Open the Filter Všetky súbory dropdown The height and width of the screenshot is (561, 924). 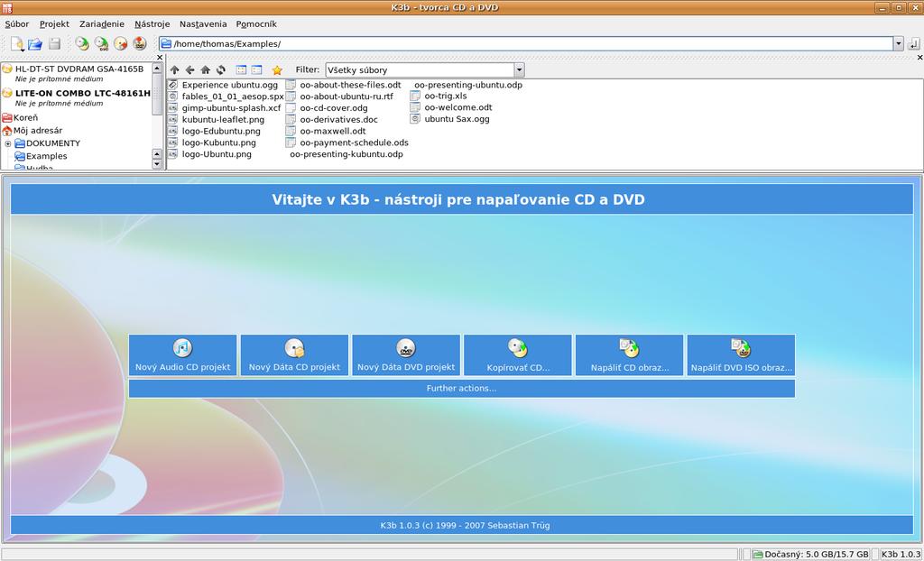[519, 70]
